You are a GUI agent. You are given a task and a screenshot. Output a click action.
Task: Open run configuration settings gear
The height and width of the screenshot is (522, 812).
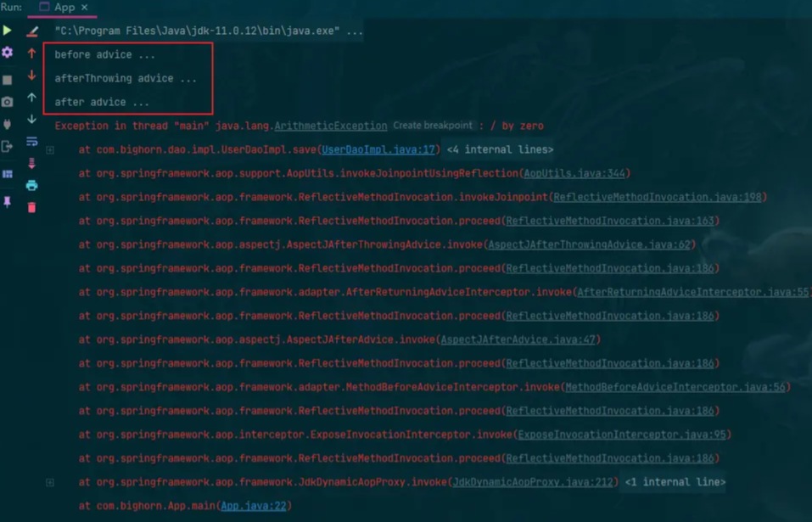pyautogui.click(x=8, y=53)
